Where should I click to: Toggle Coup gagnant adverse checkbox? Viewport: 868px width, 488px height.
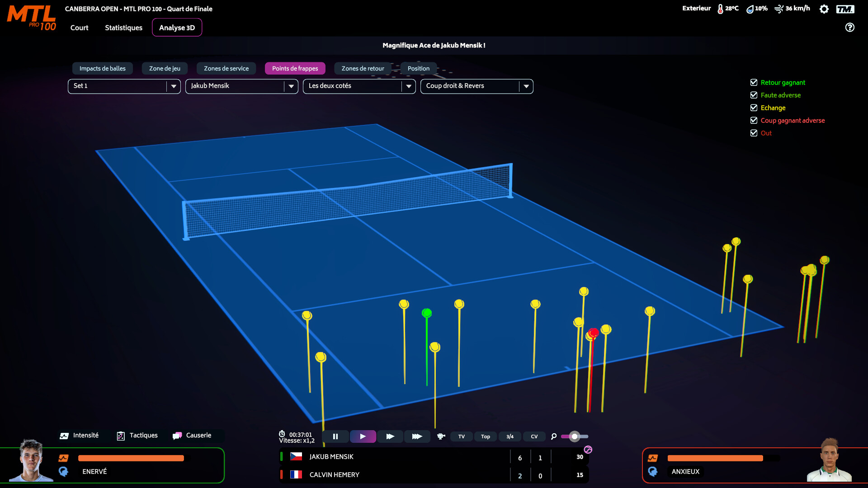click(x=754, y=120)
